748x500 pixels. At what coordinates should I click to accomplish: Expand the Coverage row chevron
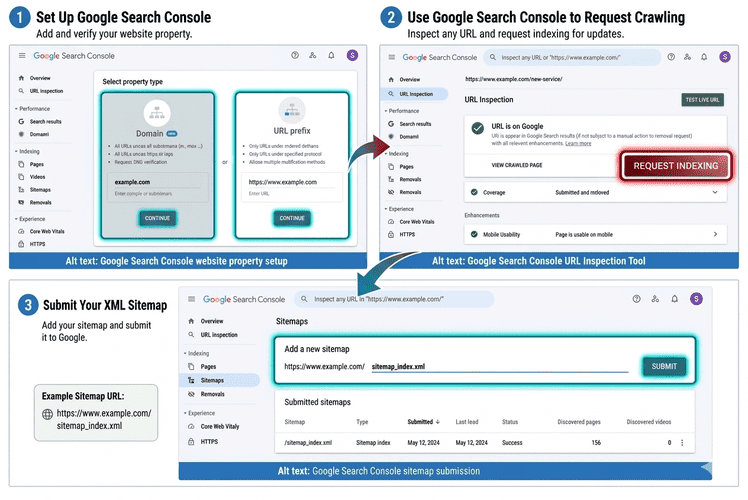tap(715, 192)
